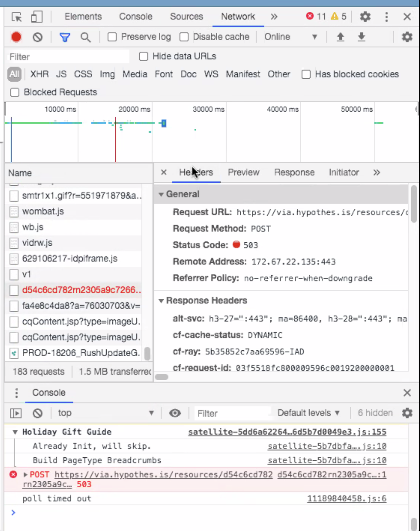Select 629106217-idpiframe.js request
The height and width of the screenshot is (531, 420).
74,259
